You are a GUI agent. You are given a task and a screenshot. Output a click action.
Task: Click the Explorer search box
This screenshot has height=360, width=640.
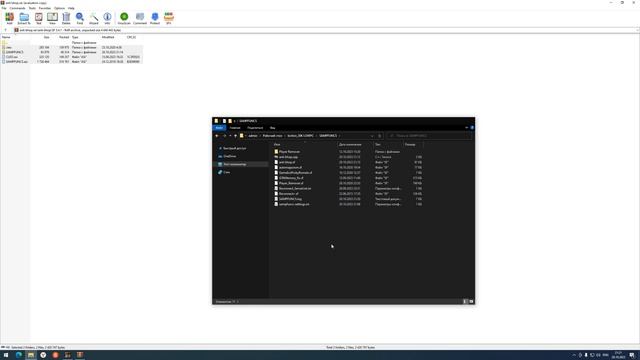[429, 136]
